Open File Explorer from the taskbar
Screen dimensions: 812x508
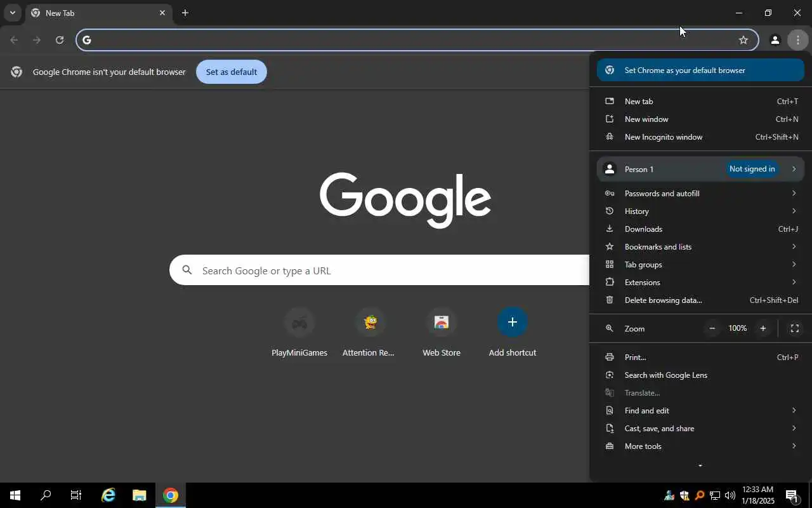(x=139, y=495)
